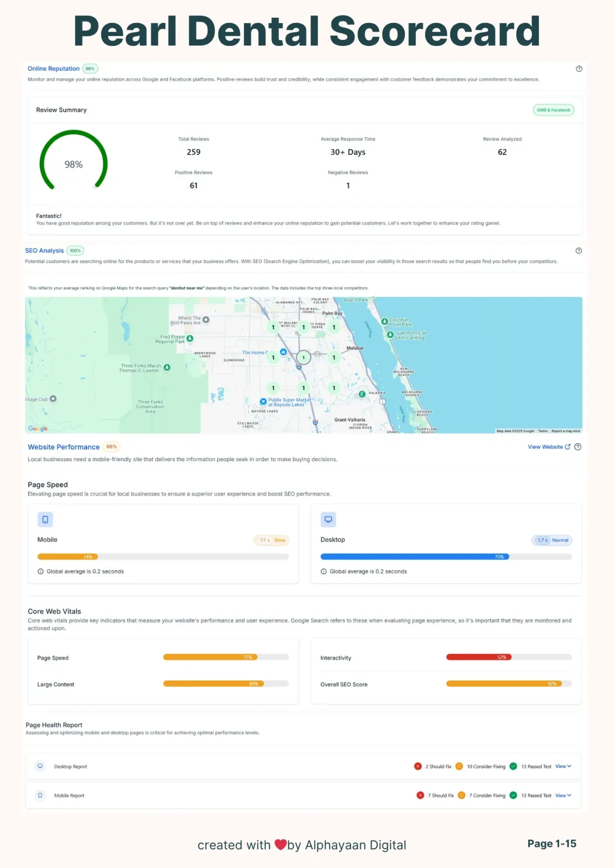614x868 pixels.
Task: Click Where The Wild Paws Are map pin
Action: coord(206,320)
